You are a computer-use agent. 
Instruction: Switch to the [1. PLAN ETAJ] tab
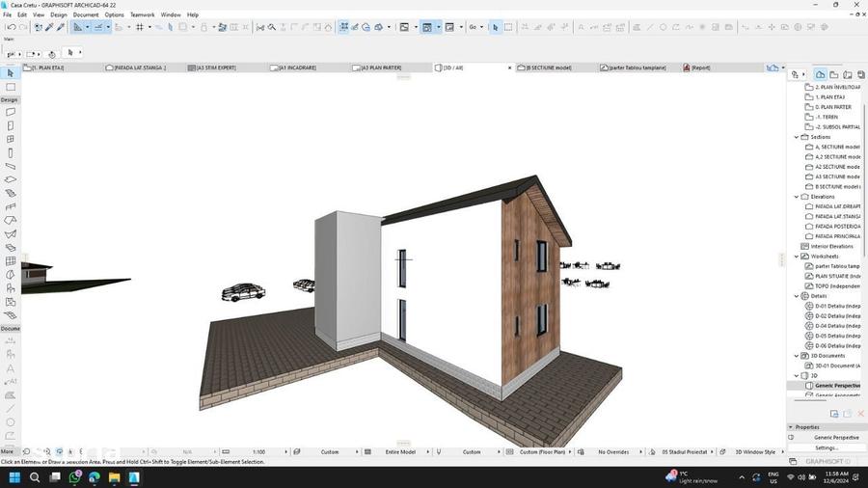[47, 68]
